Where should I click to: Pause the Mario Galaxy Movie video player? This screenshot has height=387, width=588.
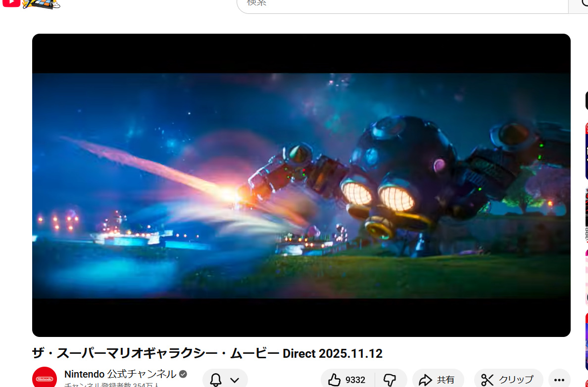[301, 185]
